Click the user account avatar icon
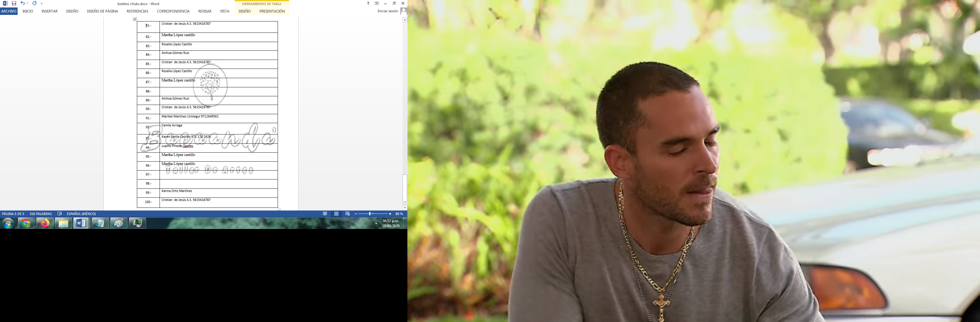 click(403, 11)
